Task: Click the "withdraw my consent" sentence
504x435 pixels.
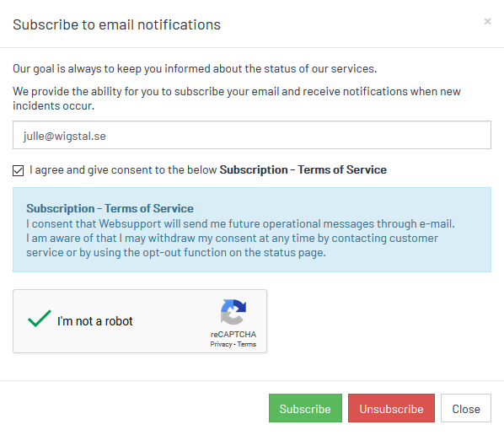Action: point(232,245)
